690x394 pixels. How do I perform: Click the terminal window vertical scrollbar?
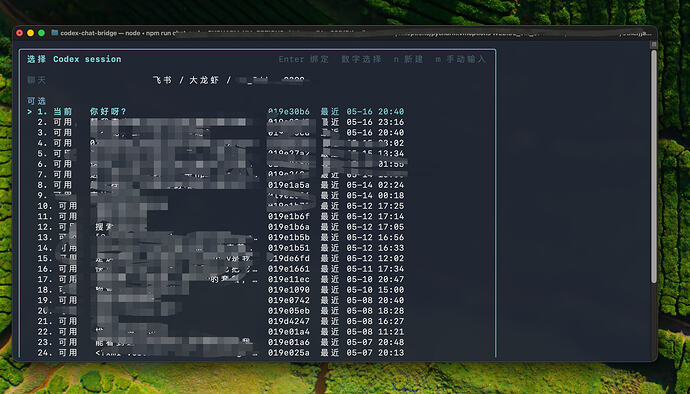click(x=653, y=166)
